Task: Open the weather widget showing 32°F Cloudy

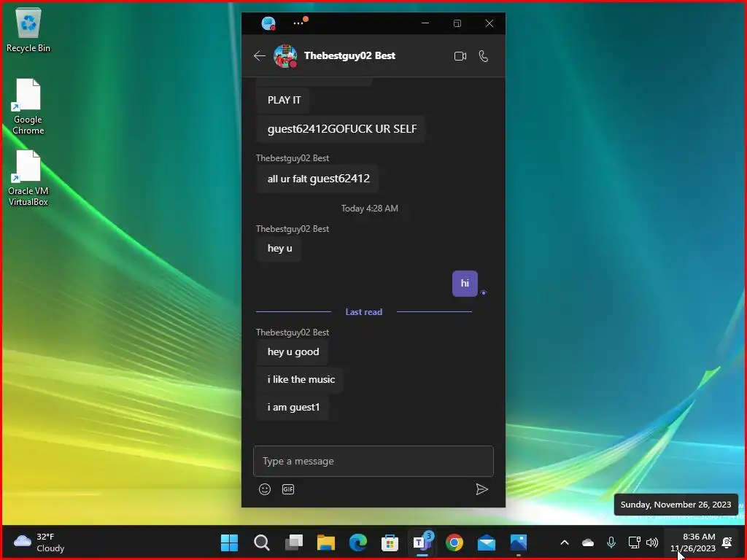Action: coord(39,542)
